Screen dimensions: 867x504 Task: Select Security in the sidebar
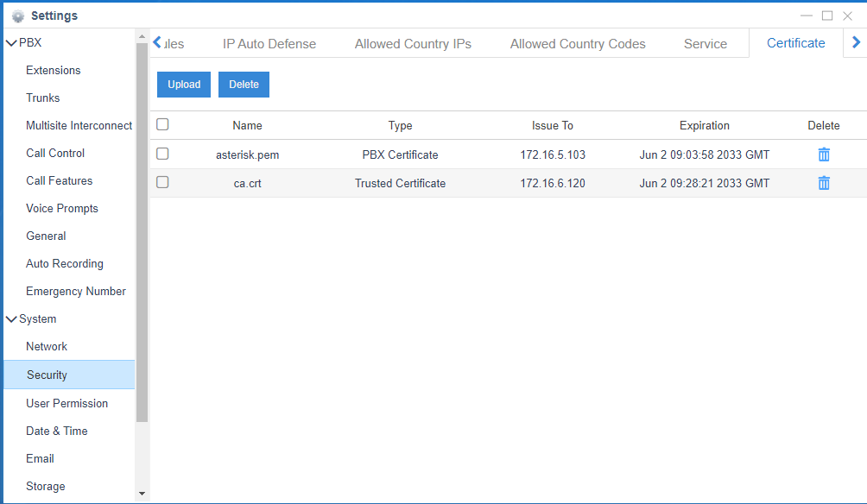click(69, 375)
